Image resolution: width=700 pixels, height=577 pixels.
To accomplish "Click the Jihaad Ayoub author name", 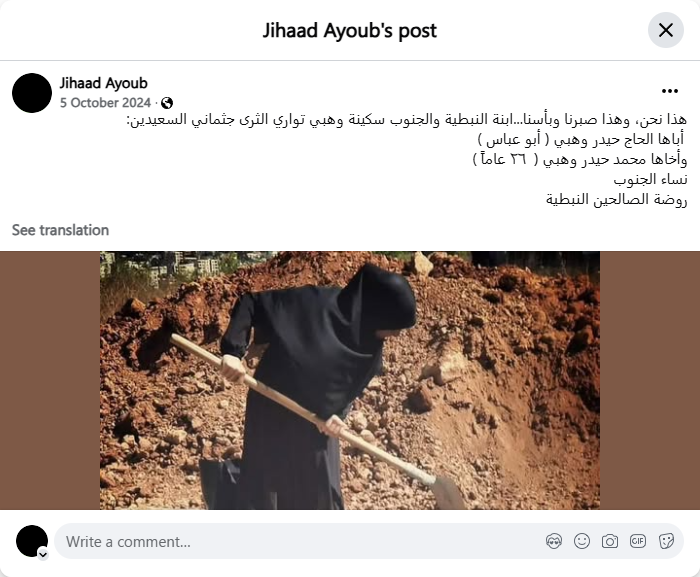I will pyautogui.click(x=104, y=83).
